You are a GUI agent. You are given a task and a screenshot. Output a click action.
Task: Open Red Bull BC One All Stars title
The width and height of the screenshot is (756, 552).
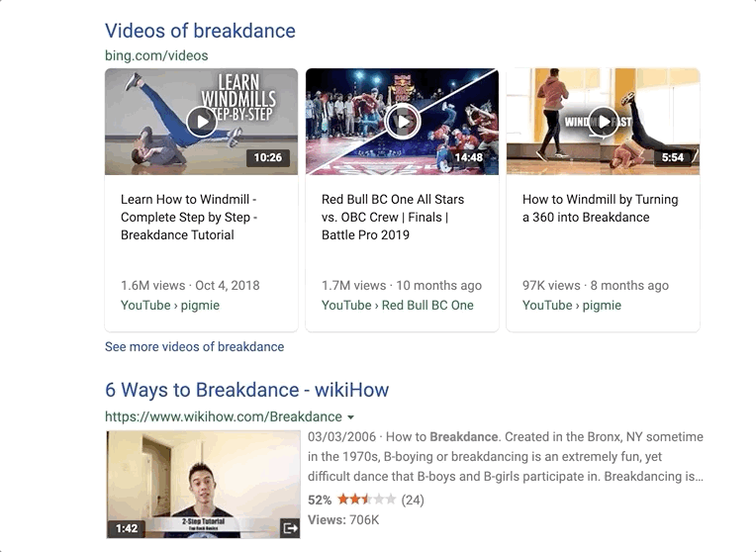point(393,217)
